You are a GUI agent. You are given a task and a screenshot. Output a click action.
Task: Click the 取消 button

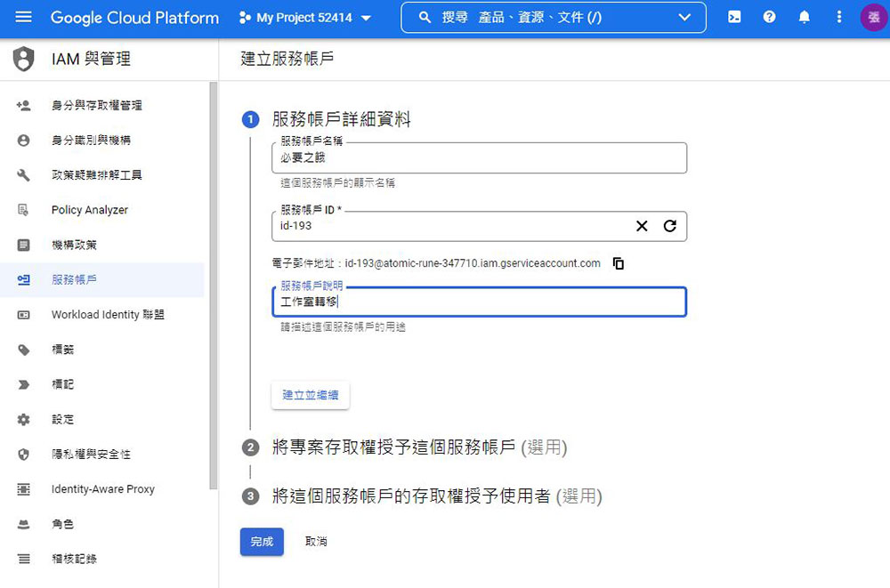[316, 542]
